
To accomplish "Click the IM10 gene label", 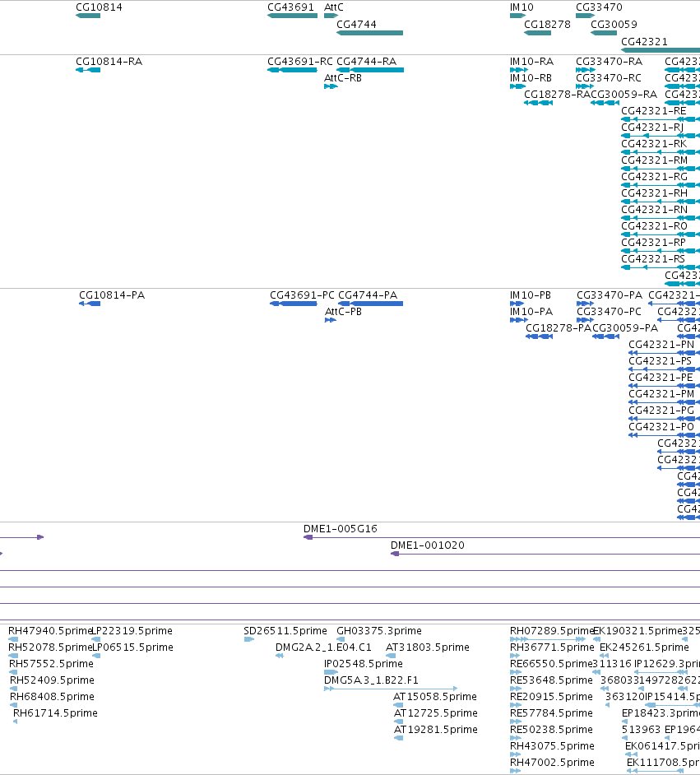I will coord(522,7).
